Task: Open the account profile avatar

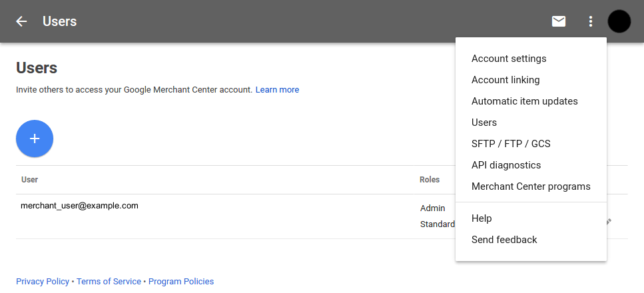Action: (619, 21)
